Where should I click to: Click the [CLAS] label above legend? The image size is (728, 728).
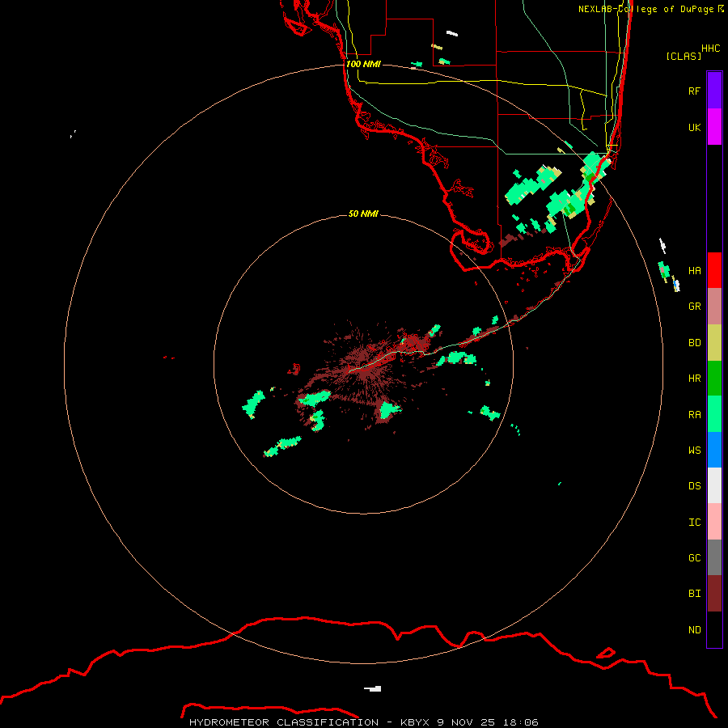click(x=684, y=56)
